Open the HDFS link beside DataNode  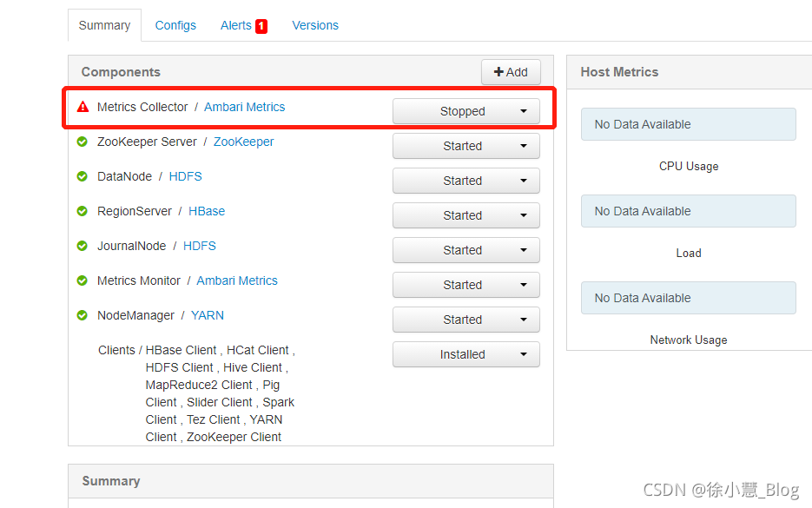(x=185, y=176)
